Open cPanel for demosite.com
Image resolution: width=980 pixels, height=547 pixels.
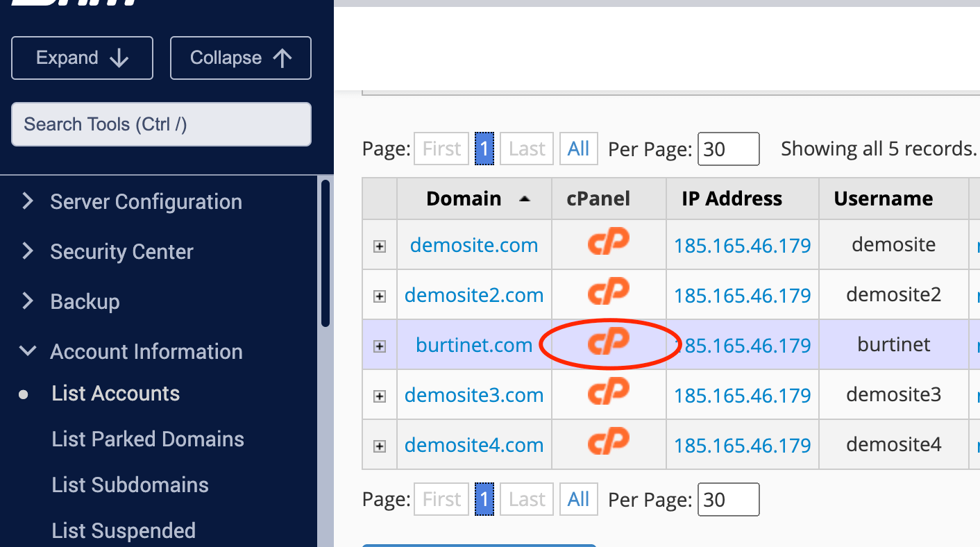click(608, 243)
